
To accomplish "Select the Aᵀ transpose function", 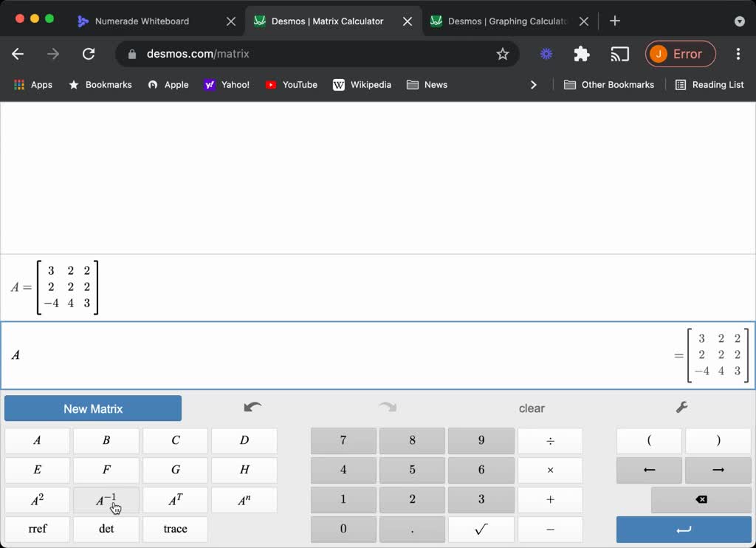I will [x=175, y=500].
